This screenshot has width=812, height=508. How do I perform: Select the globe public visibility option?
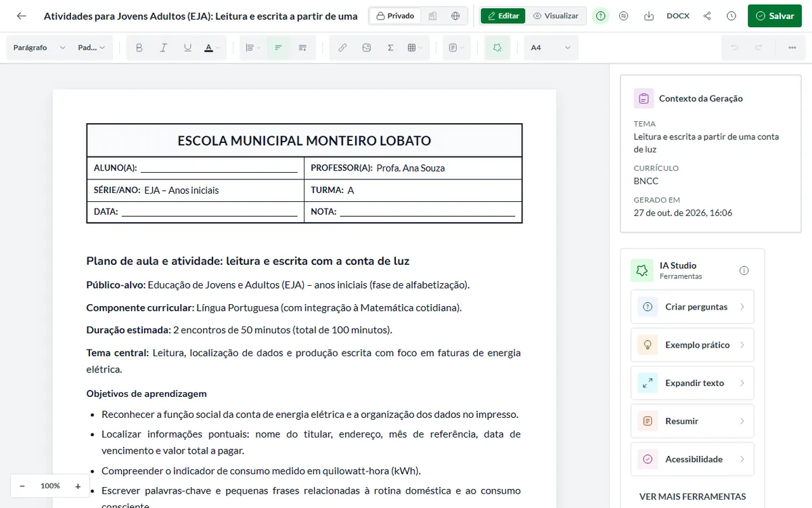click(455, 16)
